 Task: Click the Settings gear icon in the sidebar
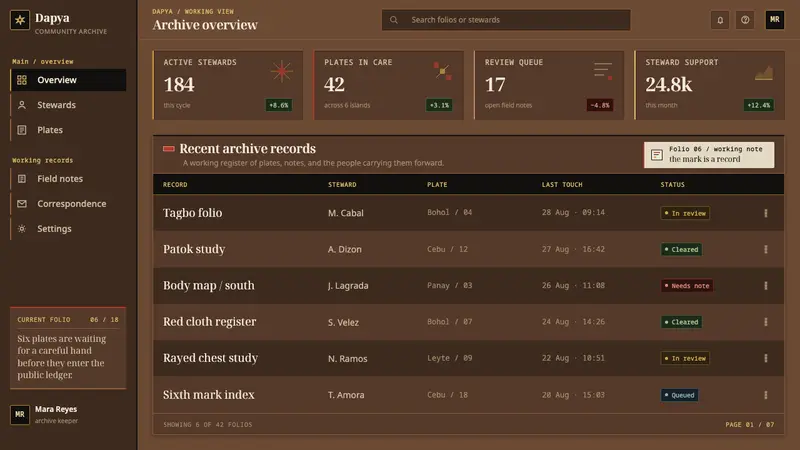coord(22,229)
